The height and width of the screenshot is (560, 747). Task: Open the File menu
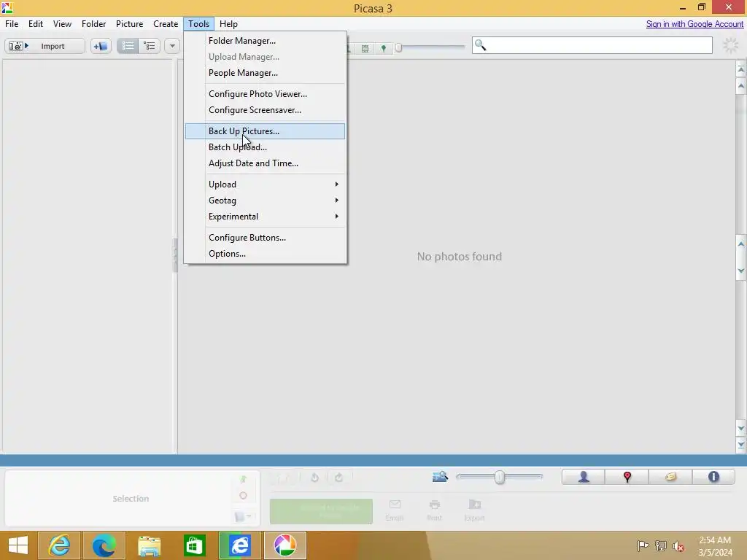(x=12, y=24)
